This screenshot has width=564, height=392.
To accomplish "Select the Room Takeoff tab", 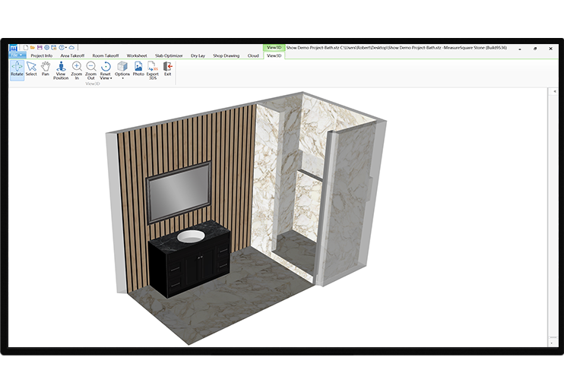I will point(106,55).
